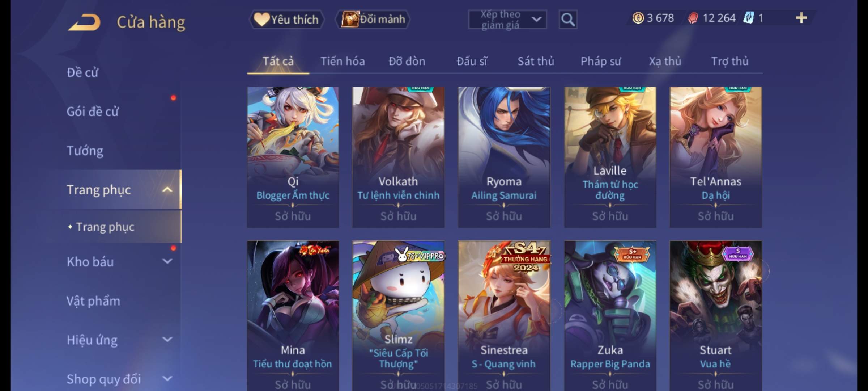The image size is (868, 391).
Task: Tap the red gem currency icon
Action: 693,18
